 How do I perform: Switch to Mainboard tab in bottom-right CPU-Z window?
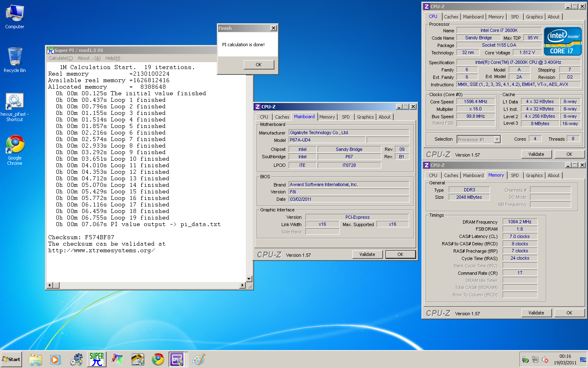(473, 175)
